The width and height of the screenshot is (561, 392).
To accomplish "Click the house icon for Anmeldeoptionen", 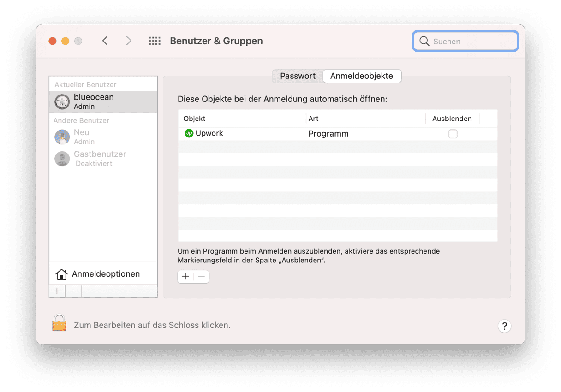I will 61,274.
